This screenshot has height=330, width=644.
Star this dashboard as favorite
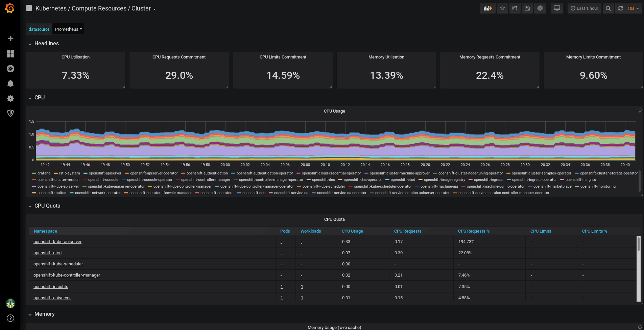[502, 8]
